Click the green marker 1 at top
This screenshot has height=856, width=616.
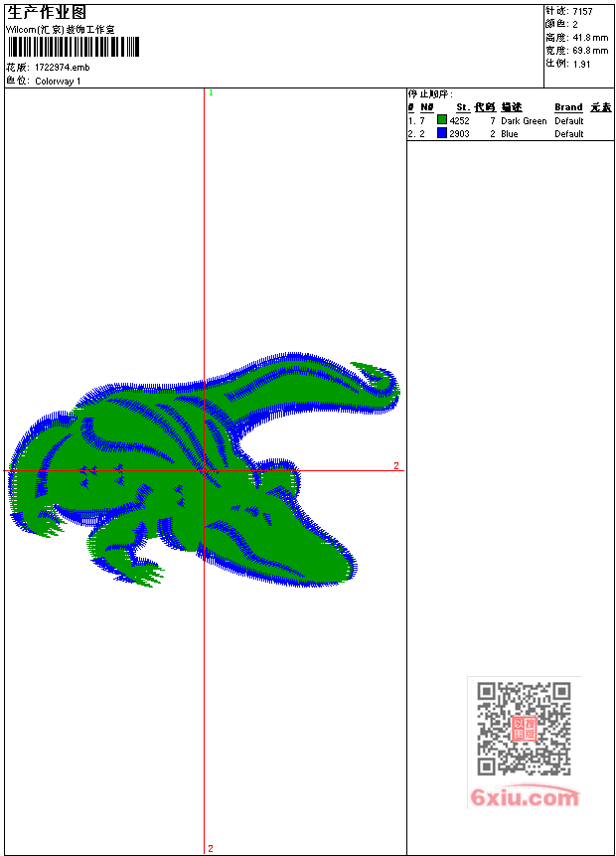tap(211, 92)
